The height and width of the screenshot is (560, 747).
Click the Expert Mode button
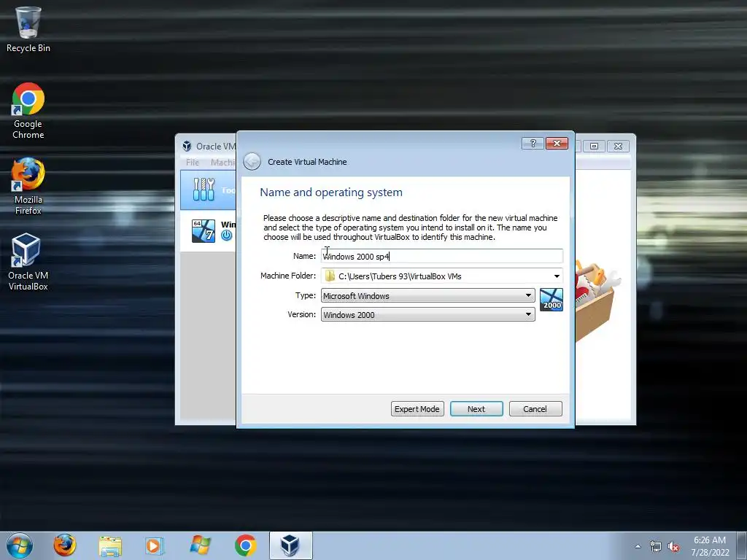417,409
